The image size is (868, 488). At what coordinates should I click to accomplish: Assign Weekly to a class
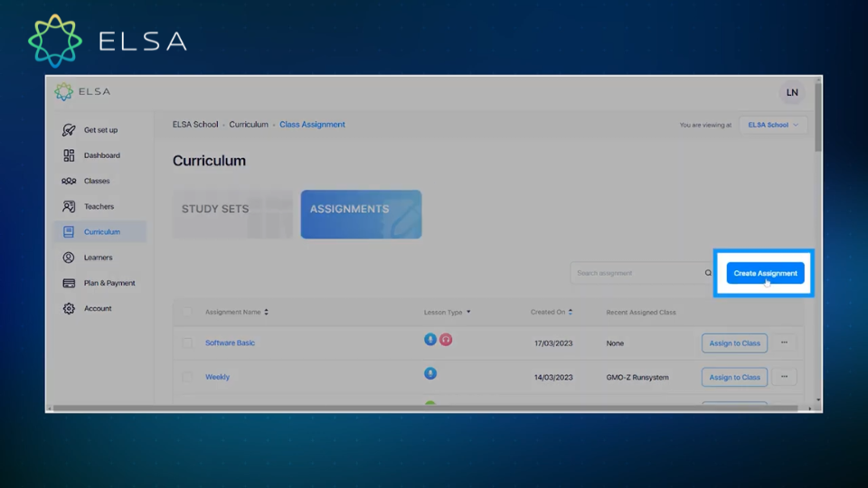[734, 377]
